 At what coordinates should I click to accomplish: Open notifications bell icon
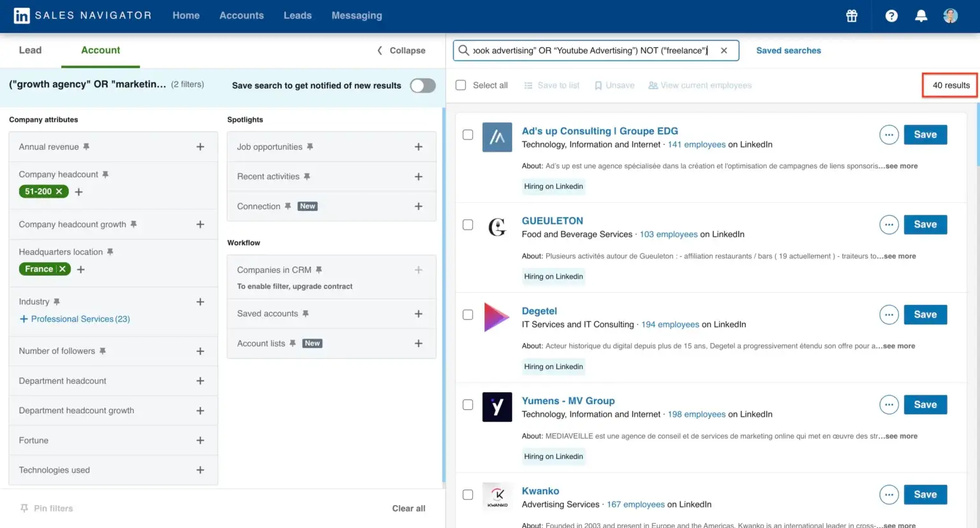(921, 16)
